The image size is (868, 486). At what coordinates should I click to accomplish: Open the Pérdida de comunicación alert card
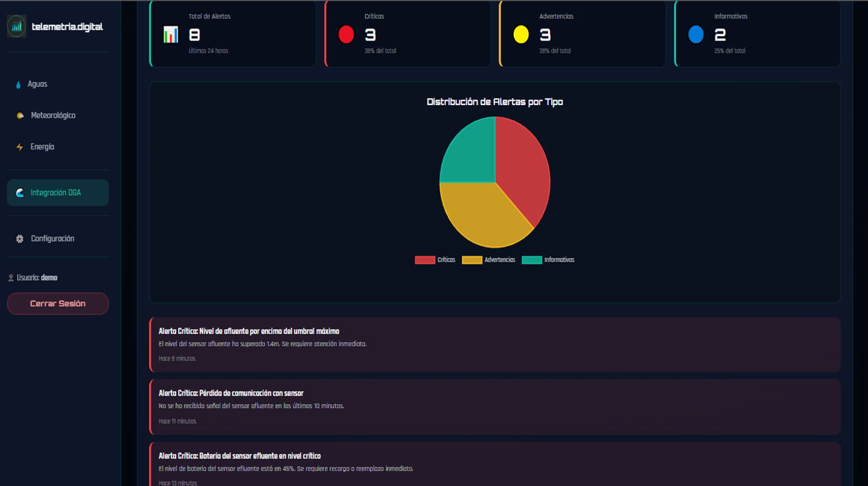point(496,406)
